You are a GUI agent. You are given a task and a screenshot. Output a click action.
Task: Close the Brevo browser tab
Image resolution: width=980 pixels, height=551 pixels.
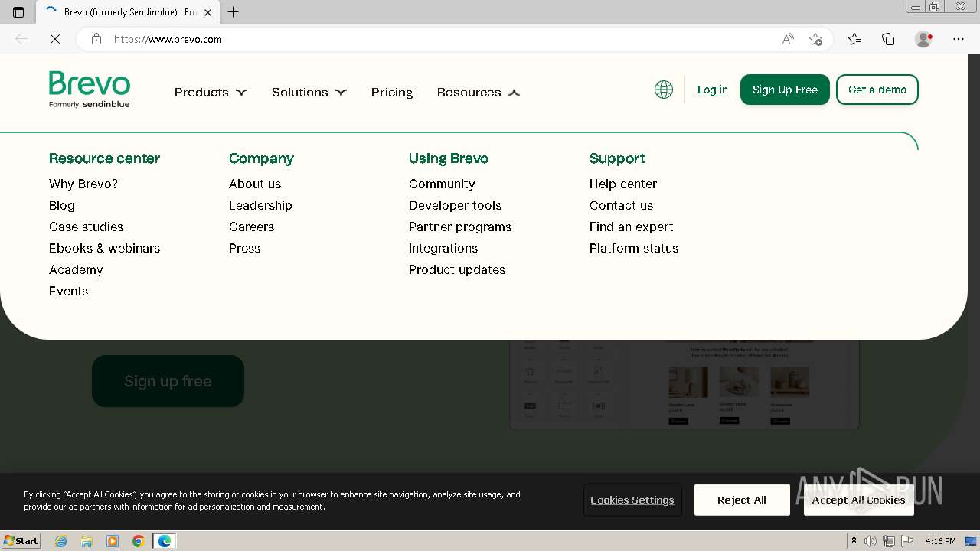(x=207, y=12)
